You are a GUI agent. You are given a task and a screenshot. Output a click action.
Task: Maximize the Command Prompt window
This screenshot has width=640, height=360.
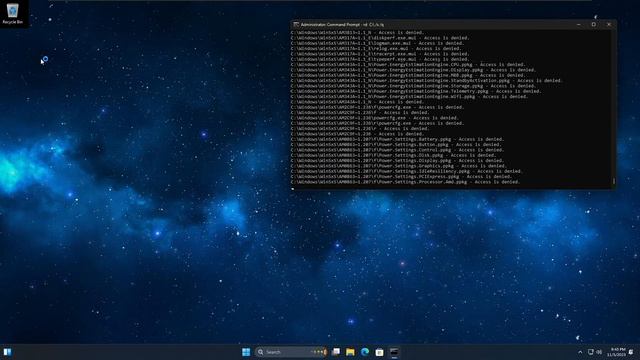[594, 24]
